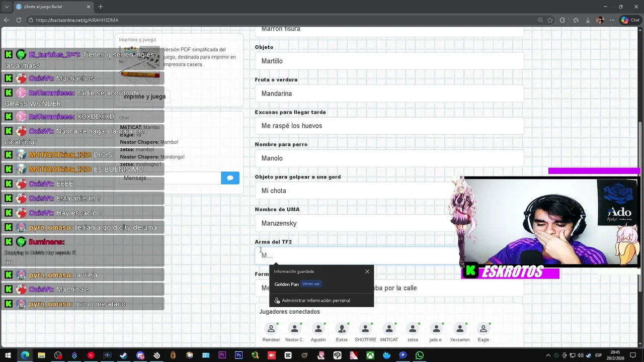Close the 'Información guardada' popup
The image size is (644, 362).
click(367, 271)
